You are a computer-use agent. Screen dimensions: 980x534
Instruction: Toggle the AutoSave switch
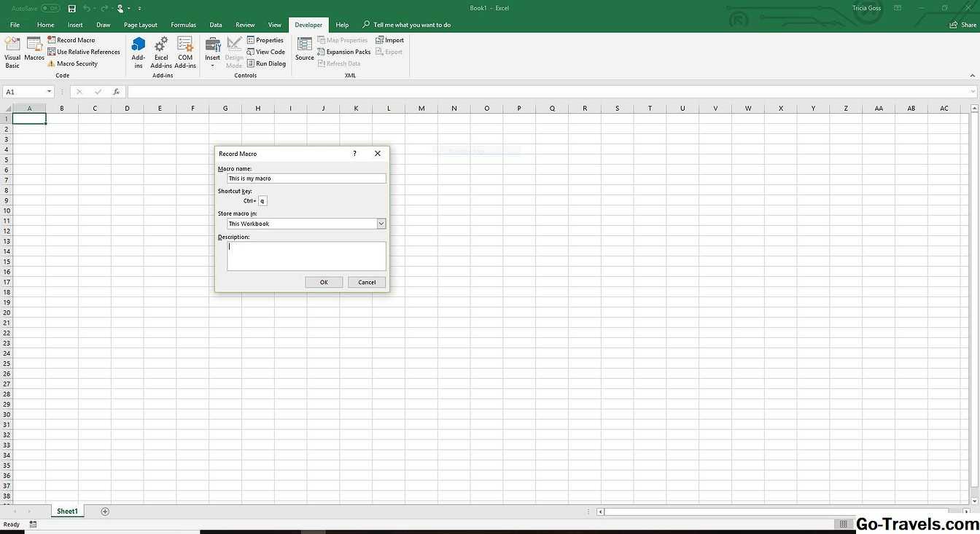pos(50,9)
